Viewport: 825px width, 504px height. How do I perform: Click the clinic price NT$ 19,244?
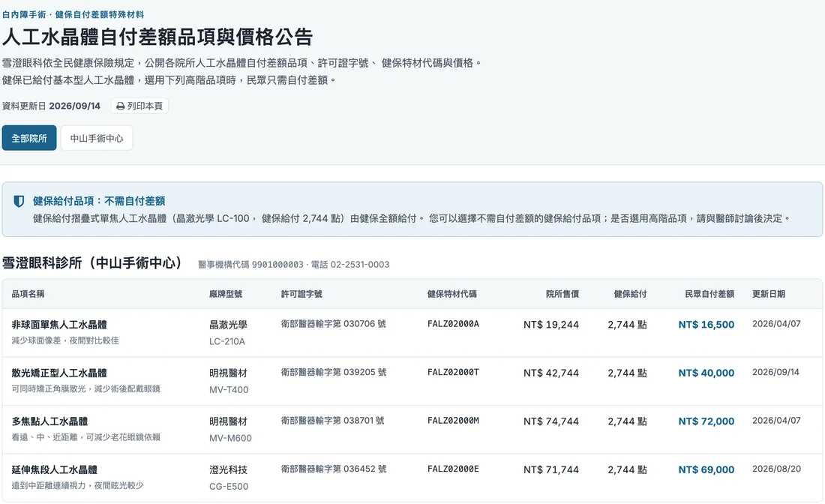[551, 325]
